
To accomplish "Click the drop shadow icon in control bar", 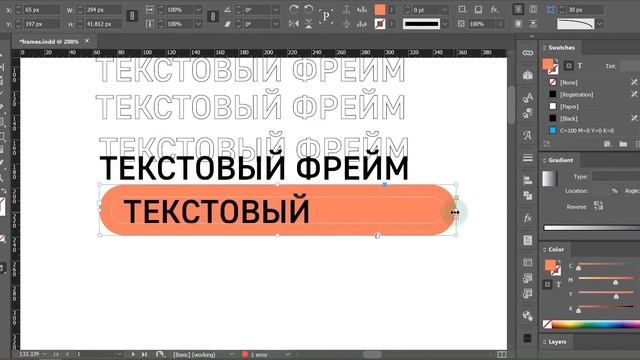I will tap(478, 9).
